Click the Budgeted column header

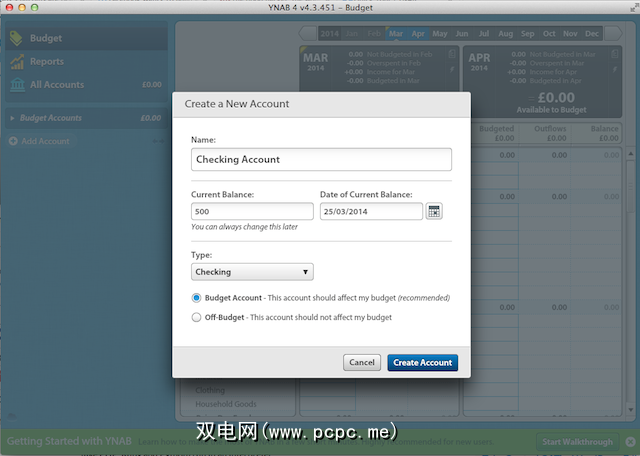[x=496, y=129]
